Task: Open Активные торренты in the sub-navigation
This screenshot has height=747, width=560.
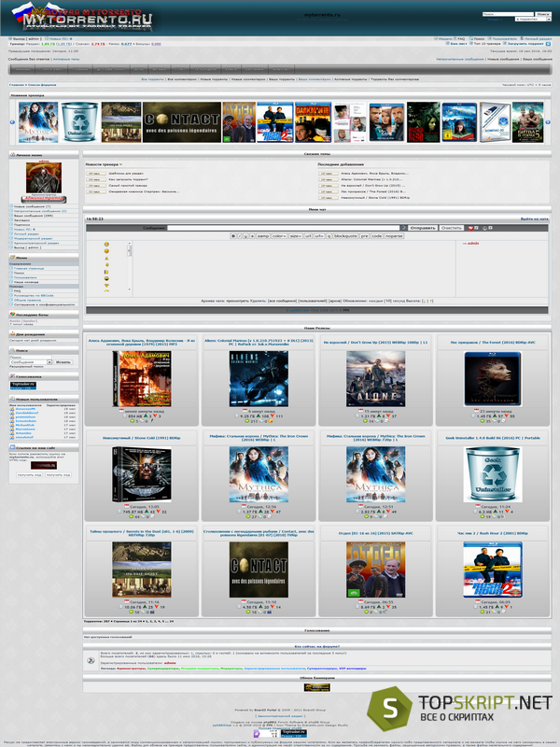Action: point(351,79)
